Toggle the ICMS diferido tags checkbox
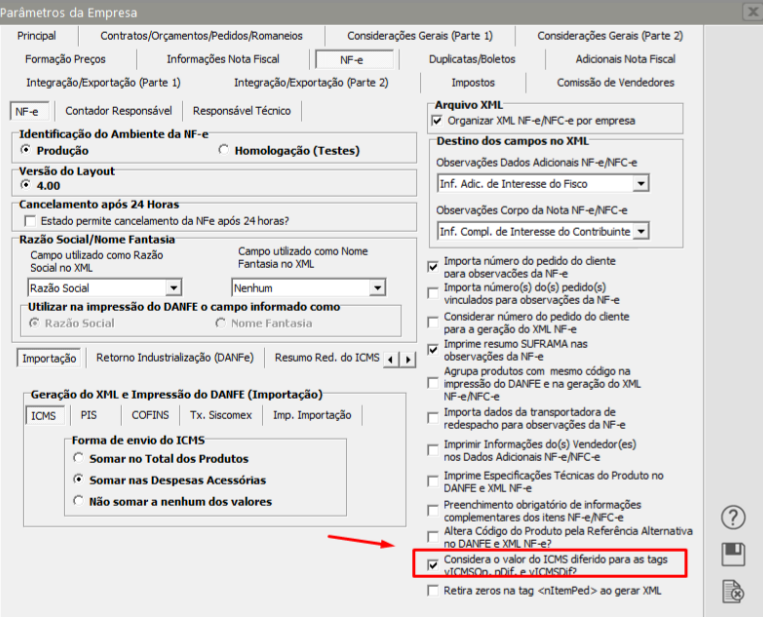This screenshot has width=763, height=617. click(433, 565)
